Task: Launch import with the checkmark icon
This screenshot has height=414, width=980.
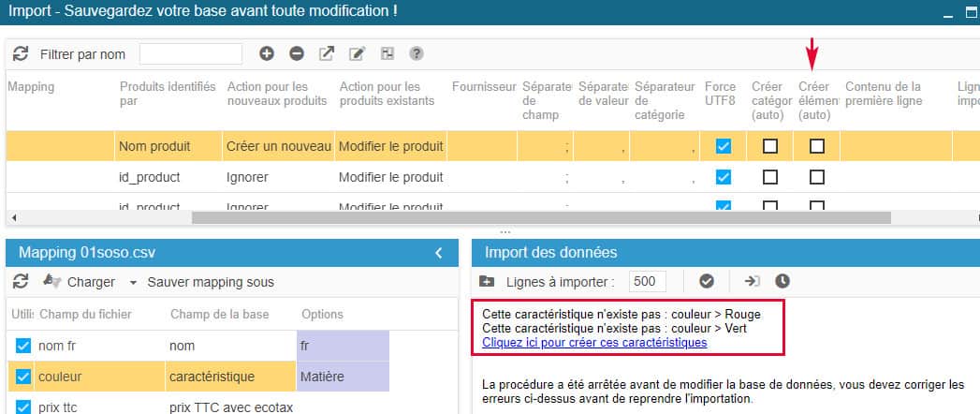Action: click(x=707, y=281)
